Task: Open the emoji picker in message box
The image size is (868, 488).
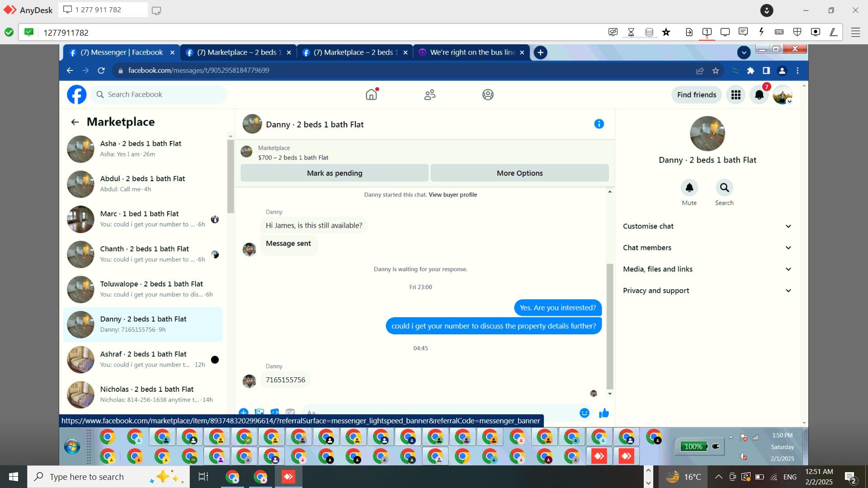Action: 585,413
